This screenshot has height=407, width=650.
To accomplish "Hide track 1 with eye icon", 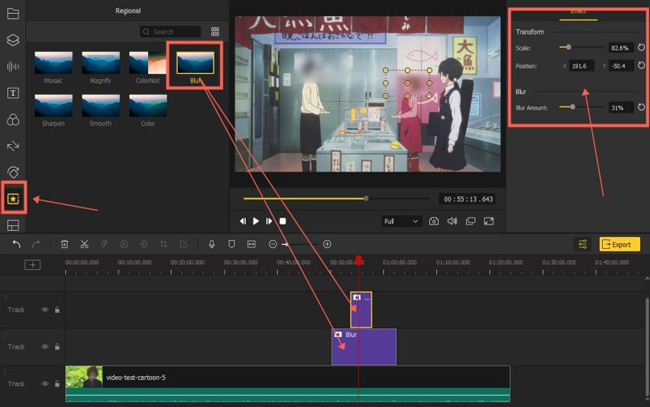I will [45, 384].
